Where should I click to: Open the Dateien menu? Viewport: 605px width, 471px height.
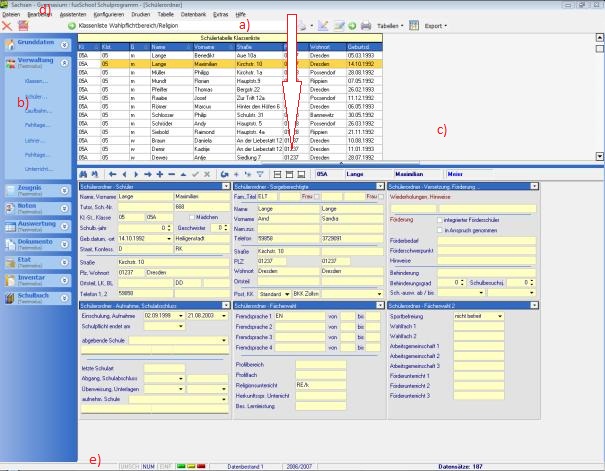(x=11, y=14)
